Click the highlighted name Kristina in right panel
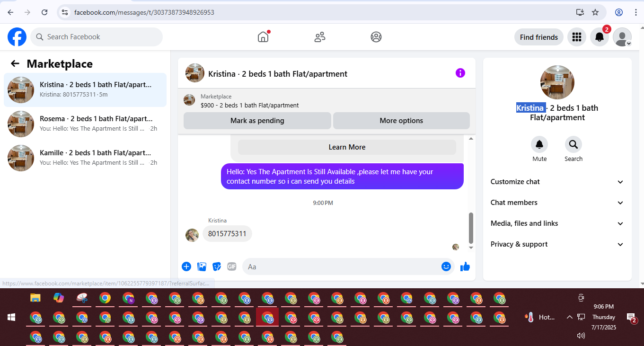This screenshot has height=346, width=644. pyautogui.click(x=530, y=108)
